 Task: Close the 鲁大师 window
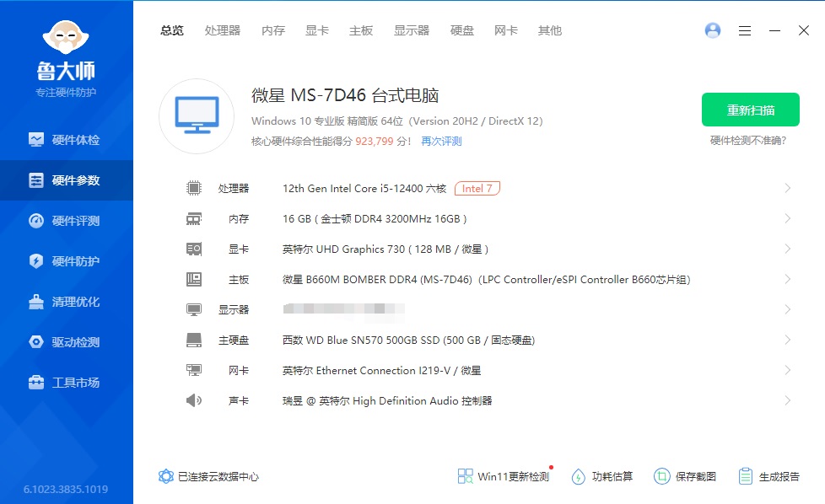pos(803,30)
